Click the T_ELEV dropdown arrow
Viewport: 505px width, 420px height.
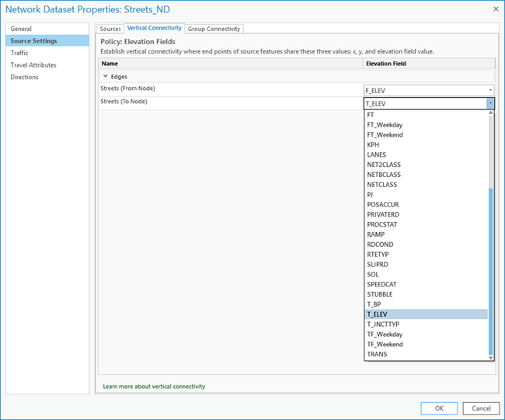click(490, 103)
